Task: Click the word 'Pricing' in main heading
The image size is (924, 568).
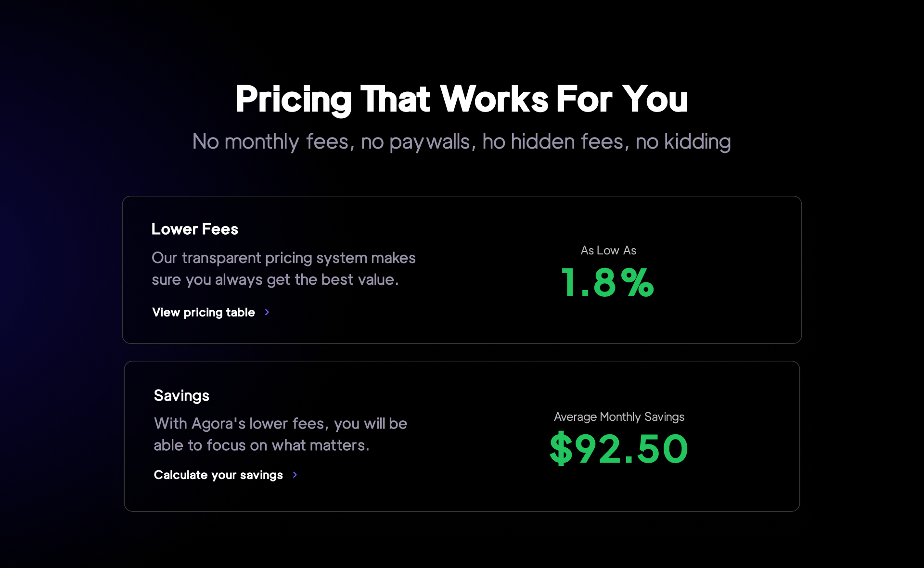Action: pyautogui.click(x=294, y=100)
